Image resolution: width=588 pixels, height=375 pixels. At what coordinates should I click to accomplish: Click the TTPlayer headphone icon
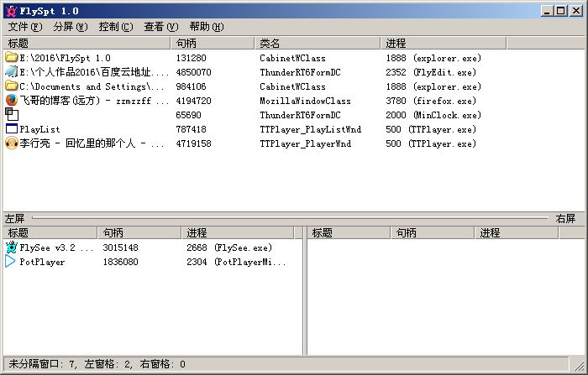point(12,143)
